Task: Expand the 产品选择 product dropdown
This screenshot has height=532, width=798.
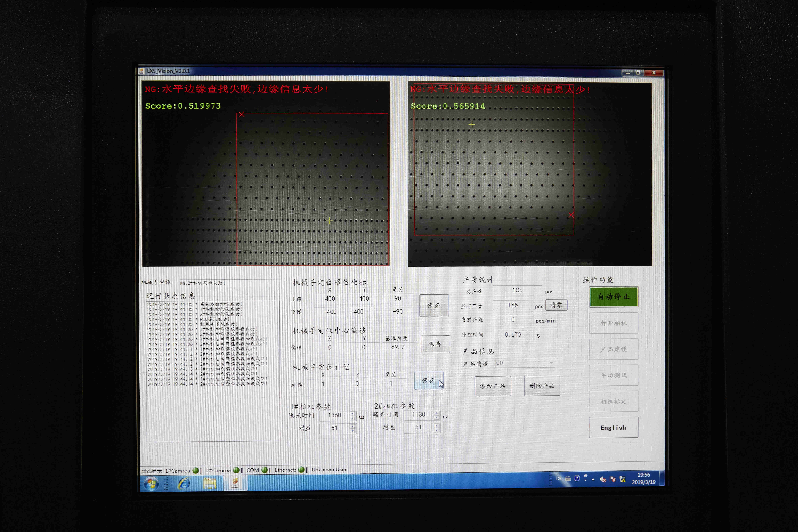Action: pyautogui.click(x=551, y=363)
